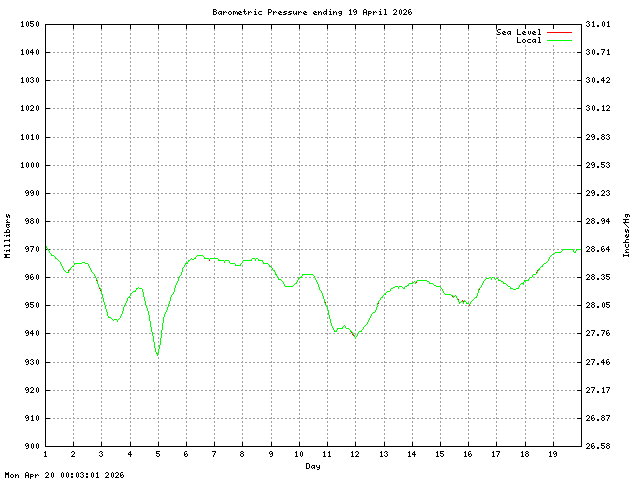Screen dimensions: 640x480
Task: Click the green Local legend line
Action: pyautogui.click(x=558, y=40)
